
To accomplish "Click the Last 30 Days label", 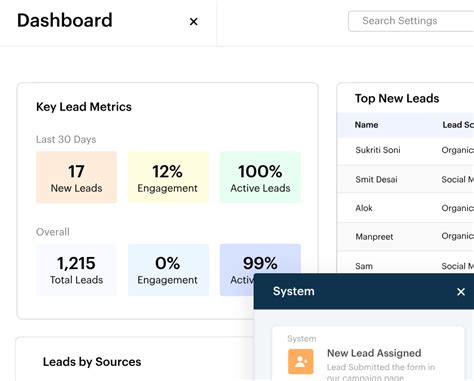I will coord(66,139).
